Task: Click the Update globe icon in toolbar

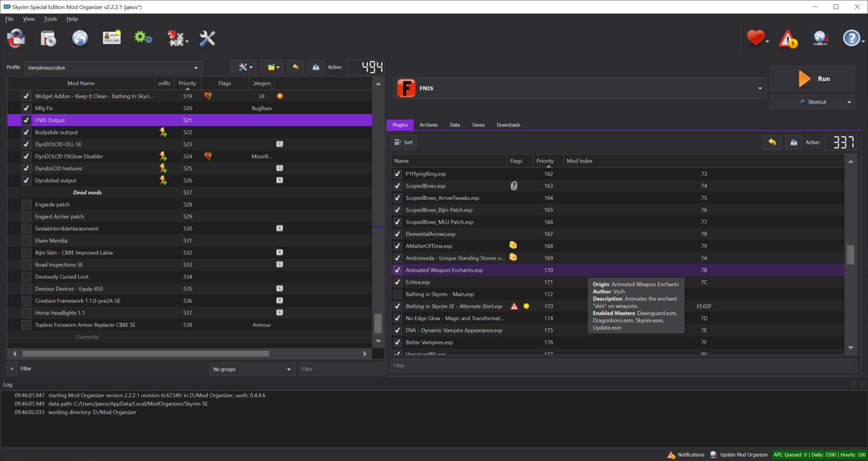Action: 820,38
